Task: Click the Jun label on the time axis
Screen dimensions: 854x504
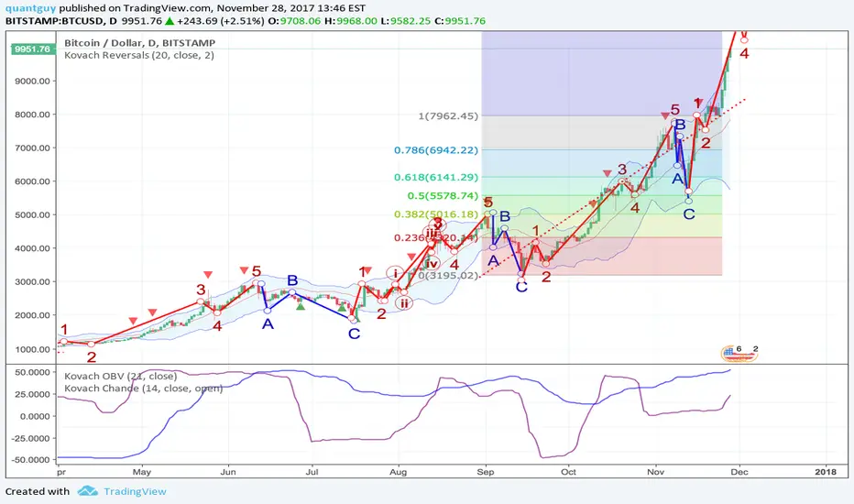Action: (x=227, y=472)
